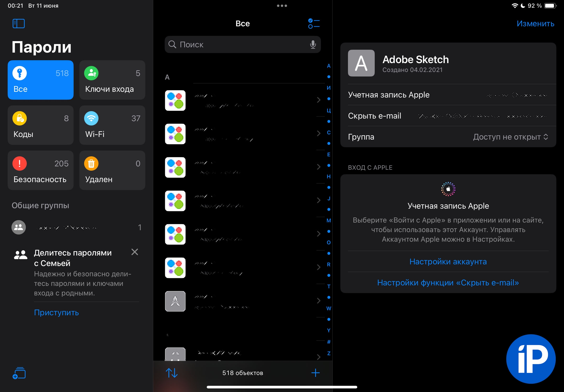This screenshot has height=392, width=564.
Task: Open first password entry chevron in list
Action: (x=319, y=100)
